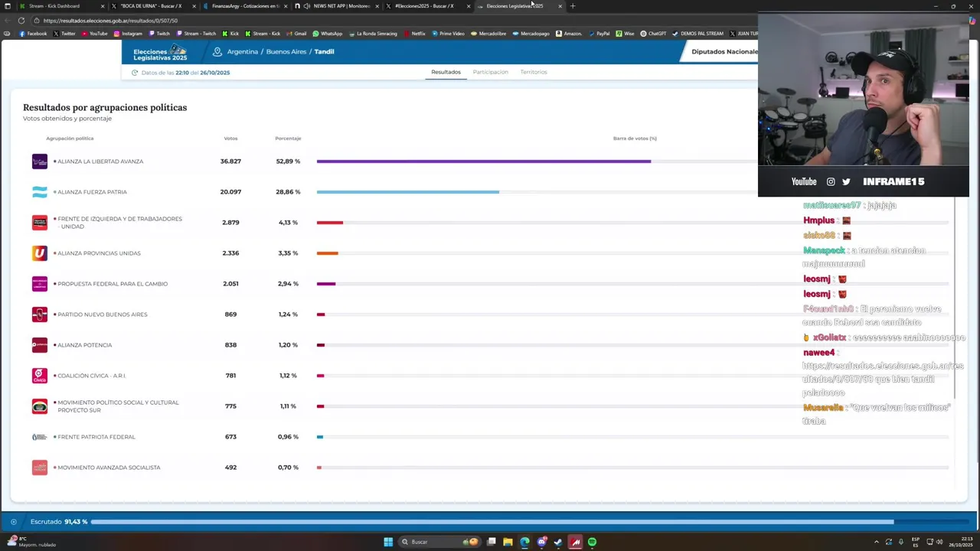Open the taskbar weather widget

tap(31, 542)
